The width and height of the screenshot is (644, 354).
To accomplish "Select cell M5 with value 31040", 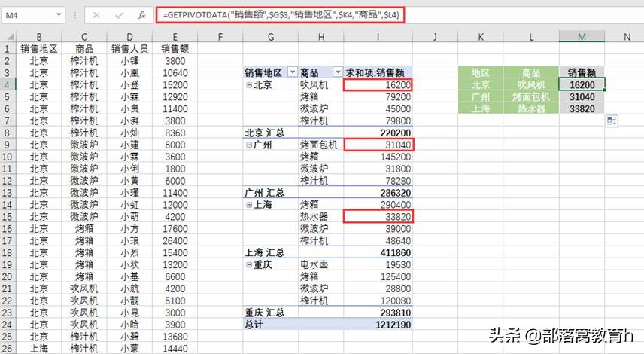I will 582,96.
